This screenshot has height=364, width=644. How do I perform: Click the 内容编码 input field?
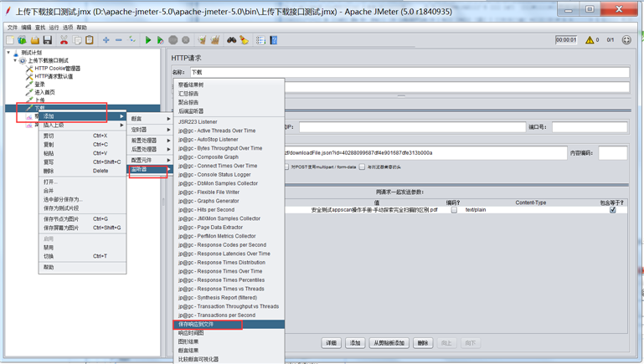pos(612,153)
